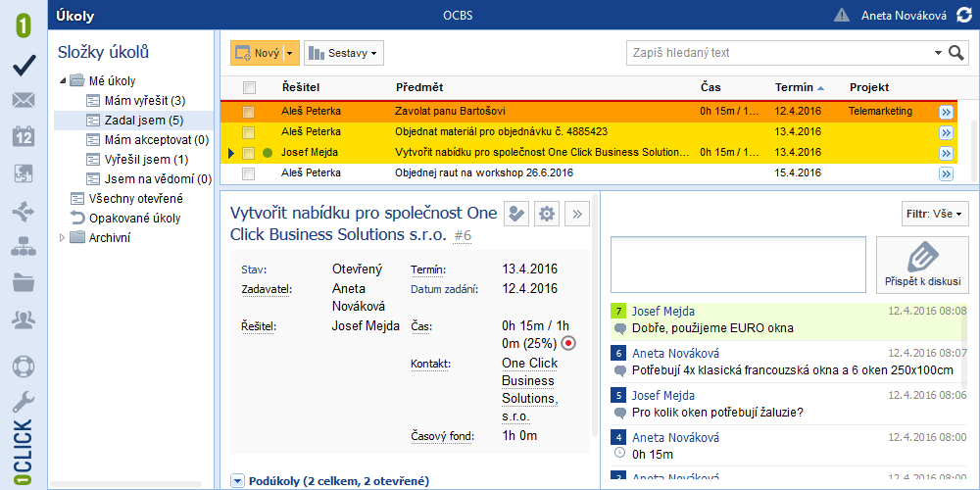Viewport: 980px width, 490px height.
Task: Click in the search text field
Action: coord(780,53)
